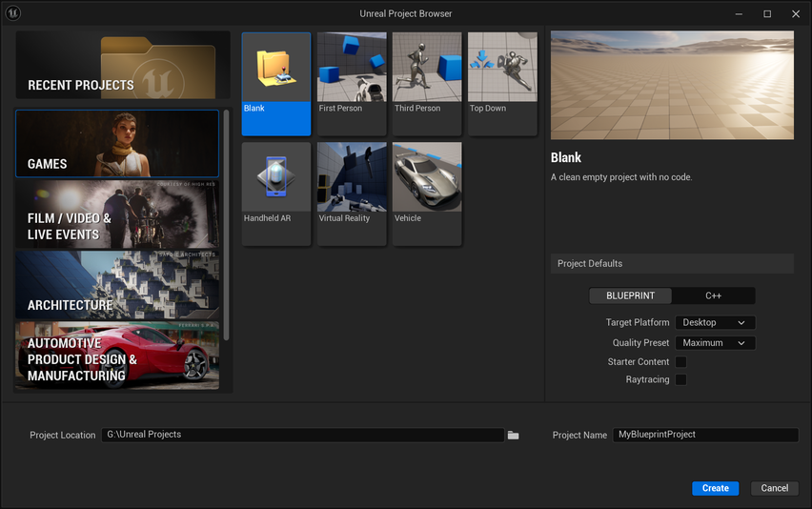This screenshot has height=509, width=812.
Task: Browse for project folder via folder icon
Action: click(513, 435)
